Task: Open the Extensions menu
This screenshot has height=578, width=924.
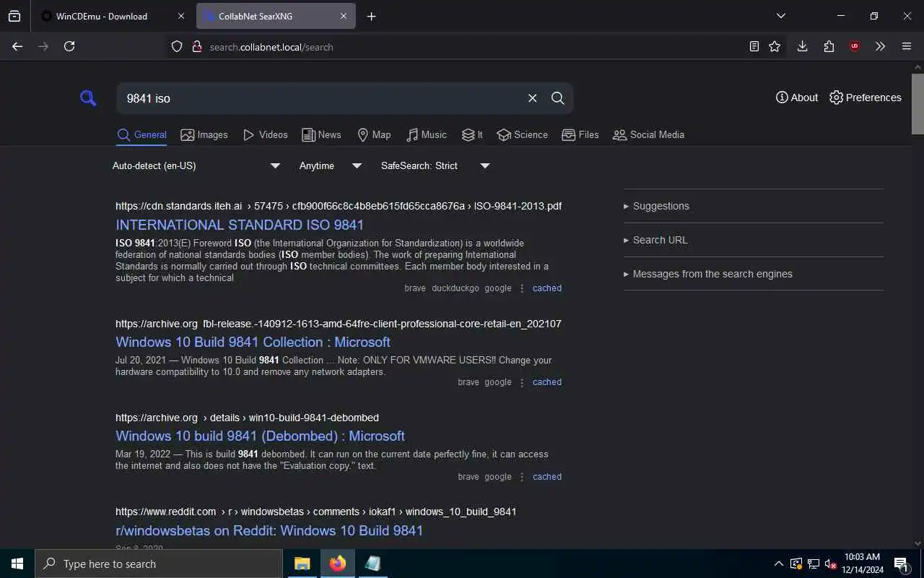Action: pos(829,46)
